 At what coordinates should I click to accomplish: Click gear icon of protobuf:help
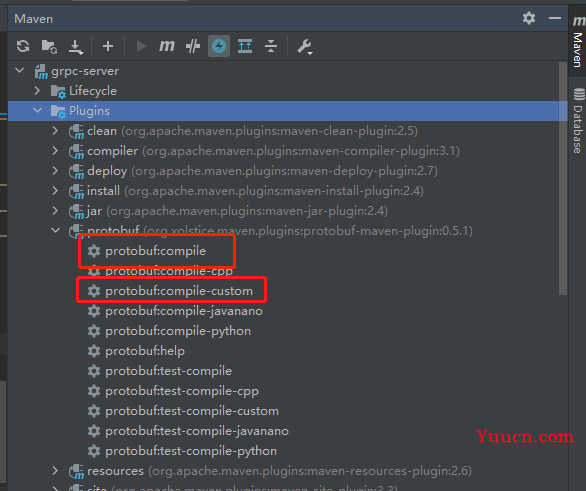tap(94, 351)
